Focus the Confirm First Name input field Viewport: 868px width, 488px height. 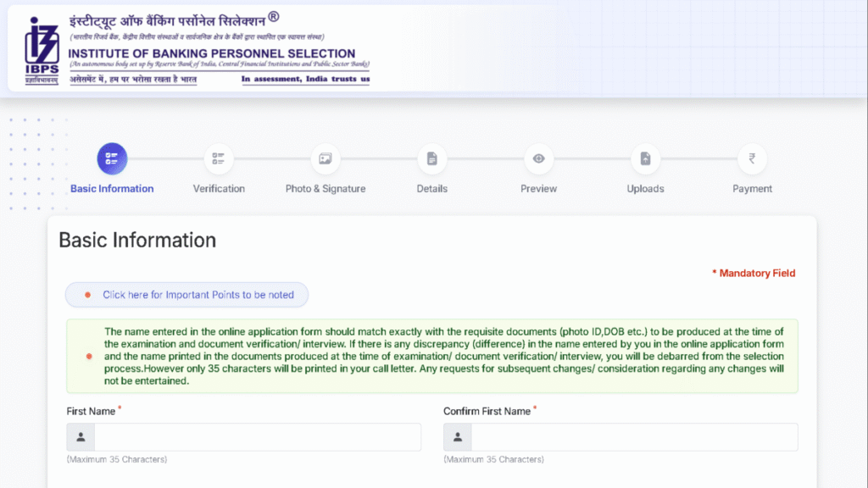click(x=634, y=437)
